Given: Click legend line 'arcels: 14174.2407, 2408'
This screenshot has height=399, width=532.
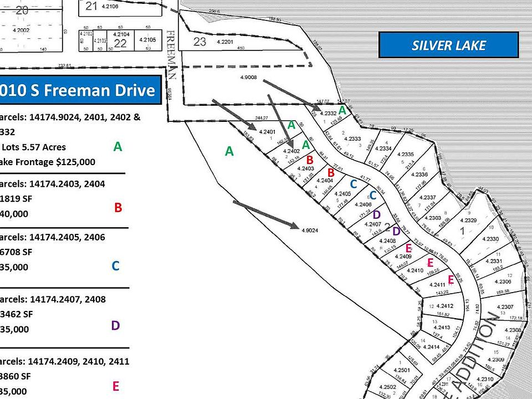Looking at the screenshot, I should [x=53, y=299].
